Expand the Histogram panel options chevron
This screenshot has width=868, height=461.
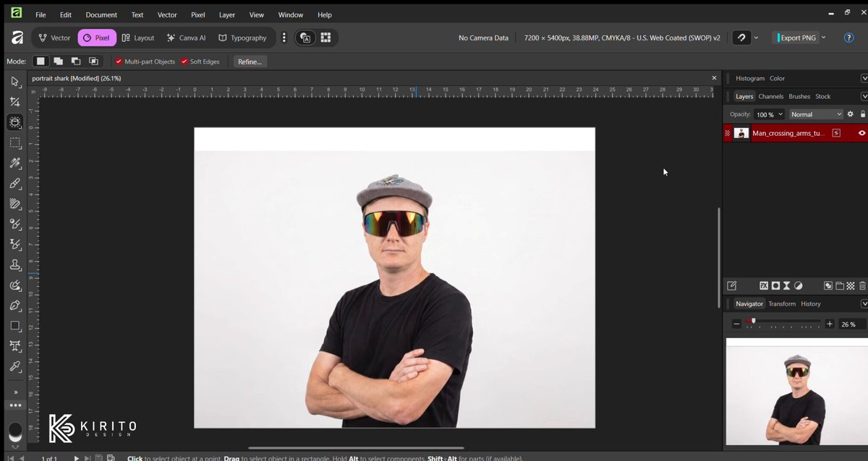coord(864,78)
